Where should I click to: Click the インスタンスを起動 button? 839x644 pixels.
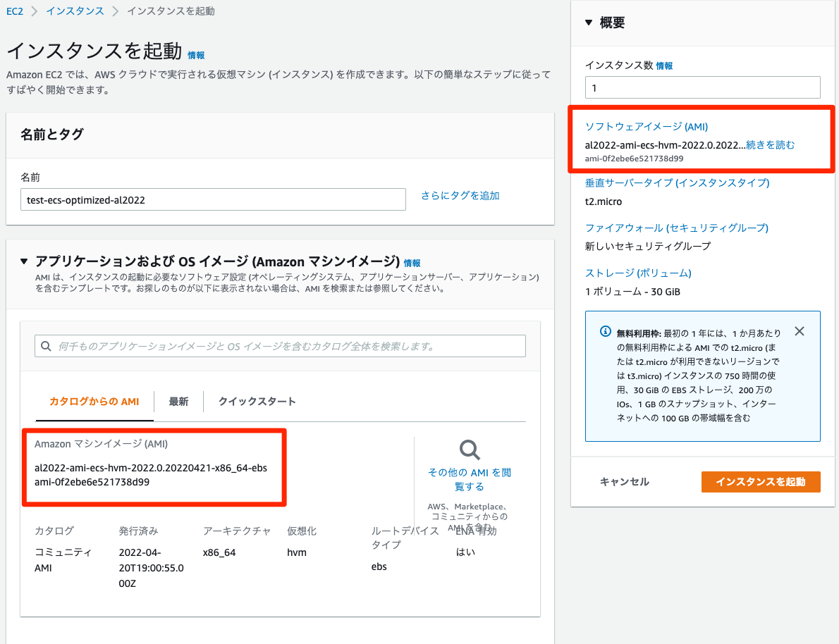pos(760,482)
